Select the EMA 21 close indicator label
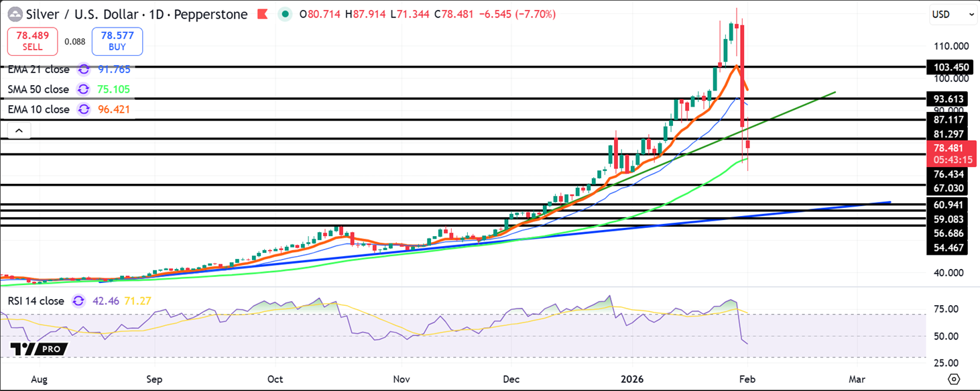Image resolution: width=980 pixels, height=391 pixels. 38,69
